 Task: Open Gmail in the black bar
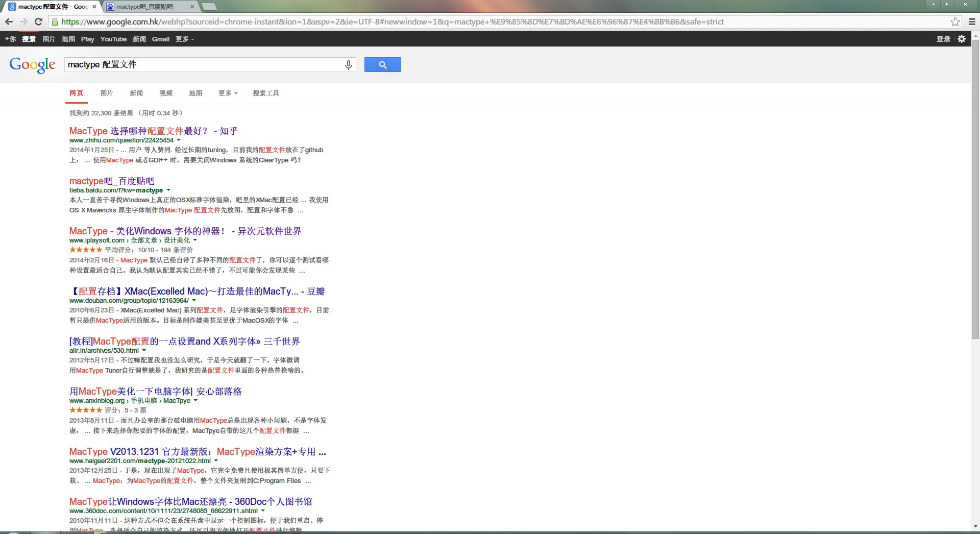coord(161,39)
